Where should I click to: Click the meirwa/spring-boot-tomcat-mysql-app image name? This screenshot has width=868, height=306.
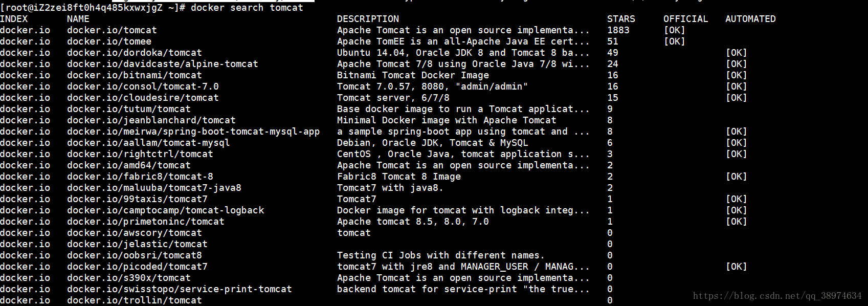[x=193, y=132]
